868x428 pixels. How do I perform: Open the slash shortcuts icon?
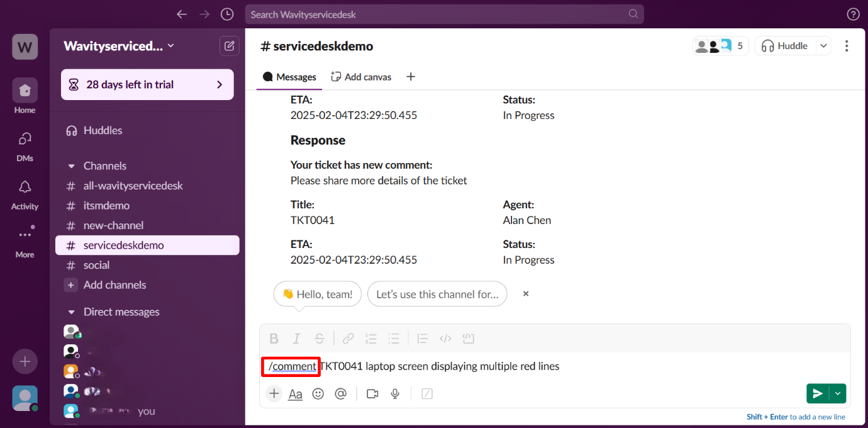coord(427,394)
